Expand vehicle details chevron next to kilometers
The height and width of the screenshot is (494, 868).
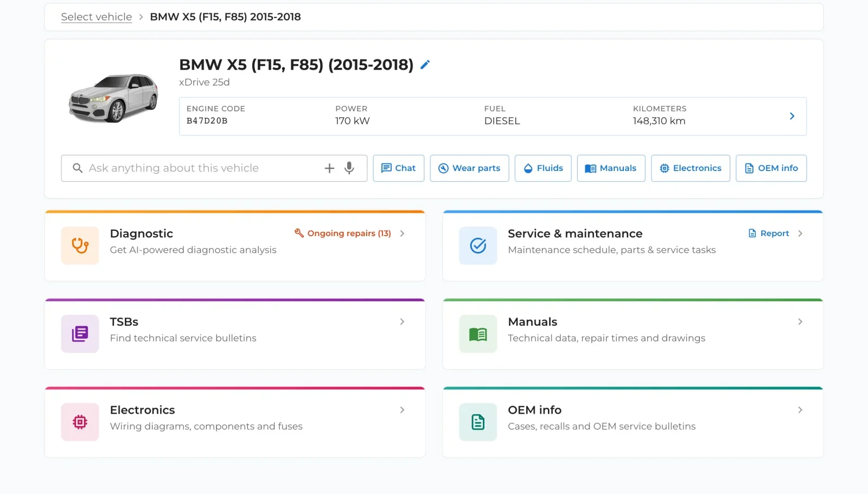[792, 116]
